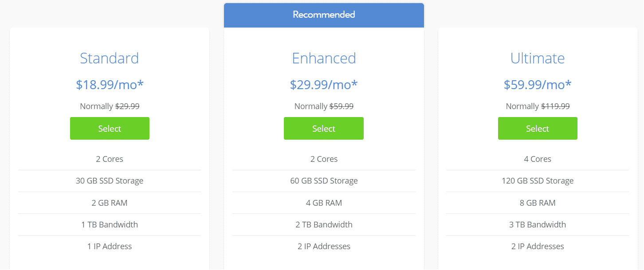The image size is (644, 270).
Task: Click 2 Cores in the Enhanced plan
Action: tap(324, 159)
